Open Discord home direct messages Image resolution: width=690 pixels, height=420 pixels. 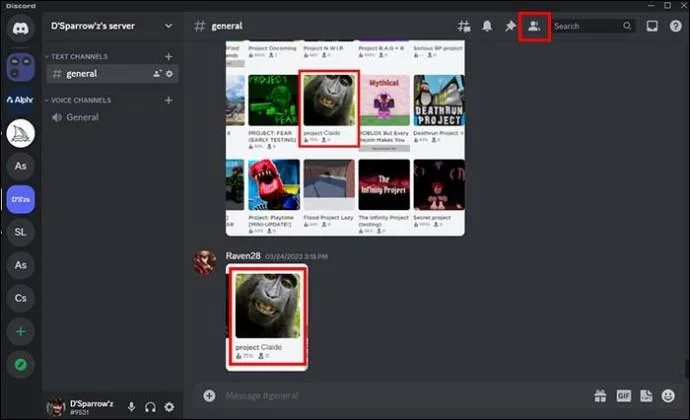click(x=20, y=29)
